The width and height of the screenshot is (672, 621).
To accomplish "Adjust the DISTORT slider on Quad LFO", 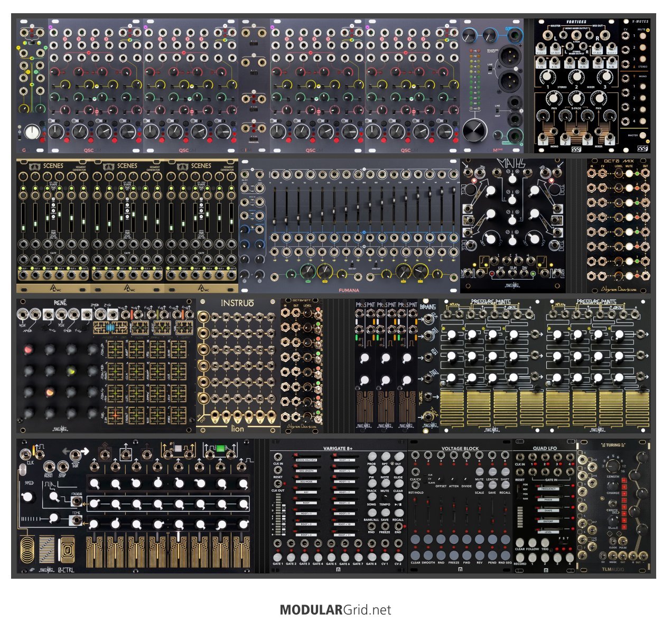I will [x=549, y=518].
